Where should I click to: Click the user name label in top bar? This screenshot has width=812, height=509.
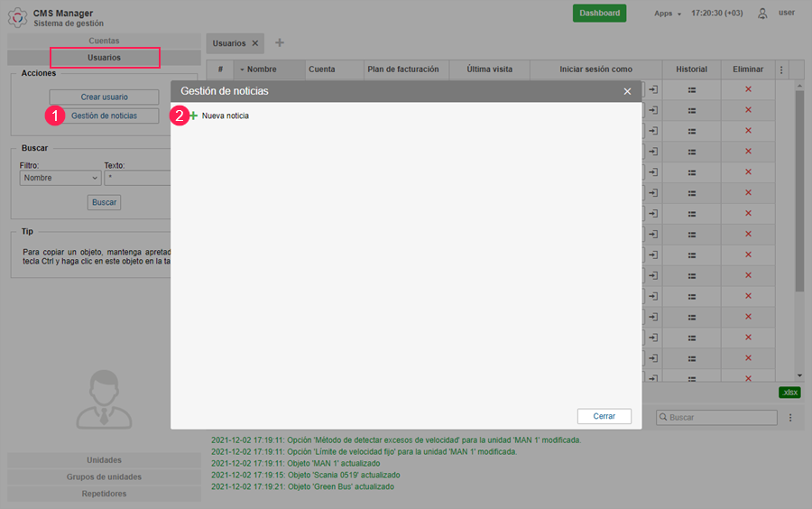(x=787, y=13)
